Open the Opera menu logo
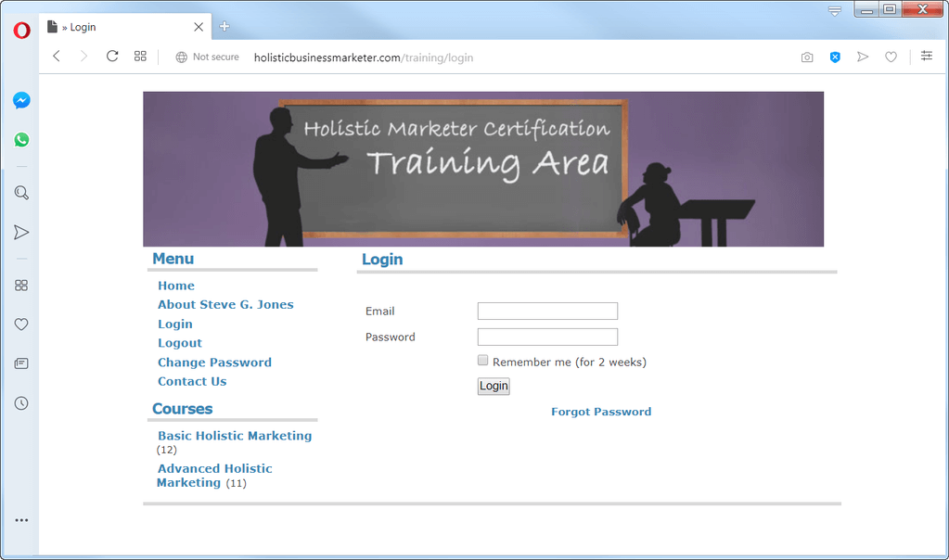Image resolution: width=949 pixels, height=560 pixels. (21, 30)
